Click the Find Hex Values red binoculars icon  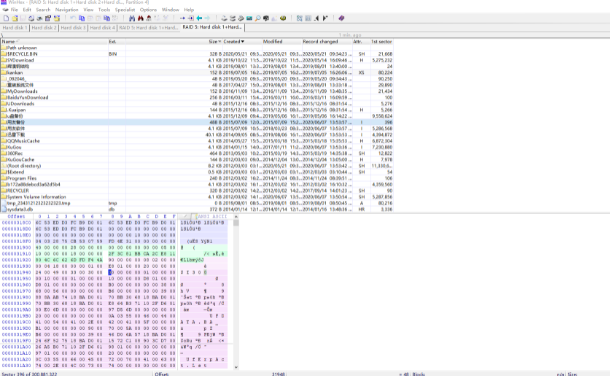point(140,18)
